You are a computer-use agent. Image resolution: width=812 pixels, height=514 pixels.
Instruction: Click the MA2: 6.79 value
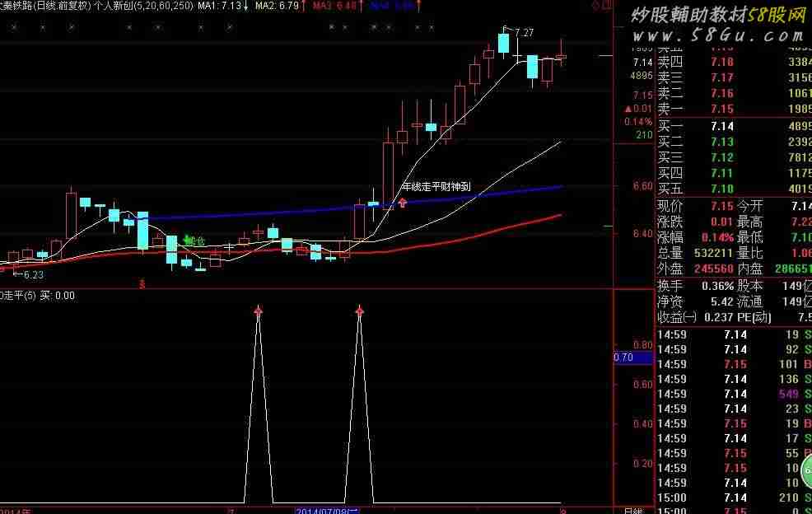coord(277,6)
